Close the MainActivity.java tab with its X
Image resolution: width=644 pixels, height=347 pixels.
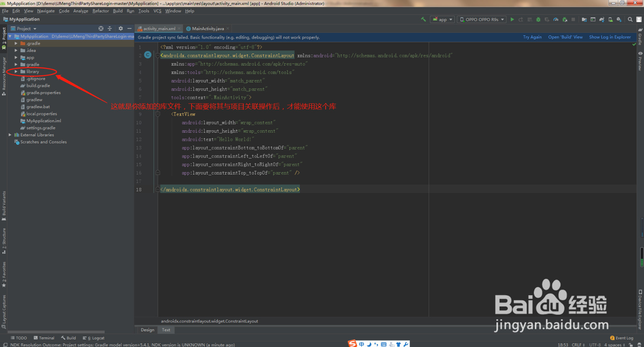click(x=228, y=29)
